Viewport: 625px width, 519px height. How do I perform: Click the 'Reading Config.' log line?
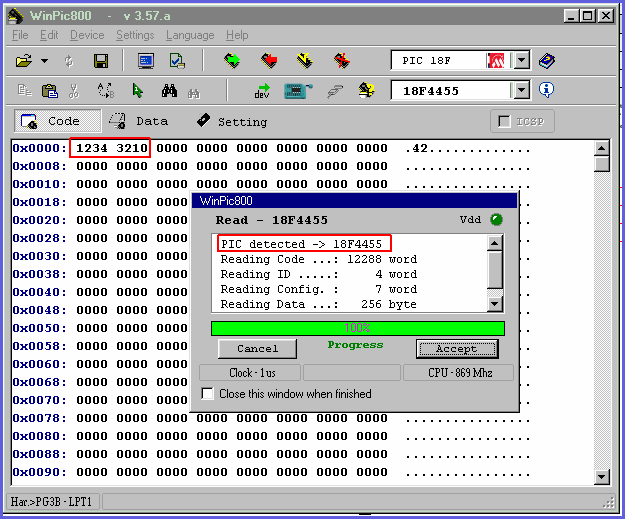coord(319,289)
